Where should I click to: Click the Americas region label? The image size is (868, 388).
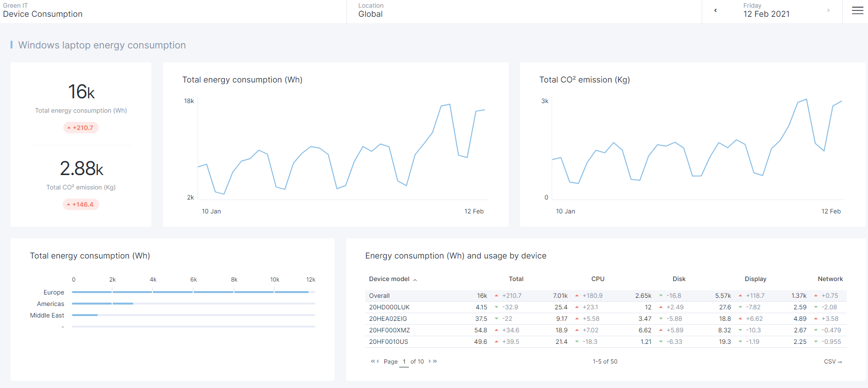50,304
